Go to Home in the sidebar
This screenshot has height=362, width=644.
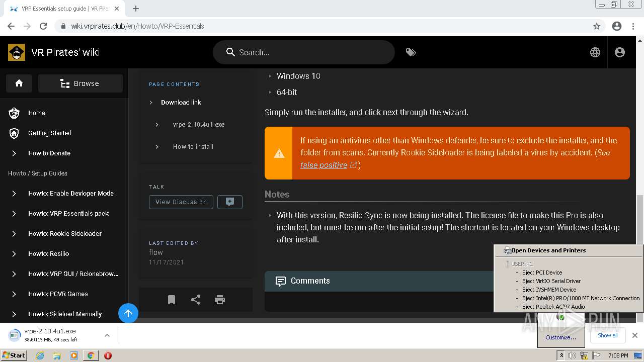(37, 113)
